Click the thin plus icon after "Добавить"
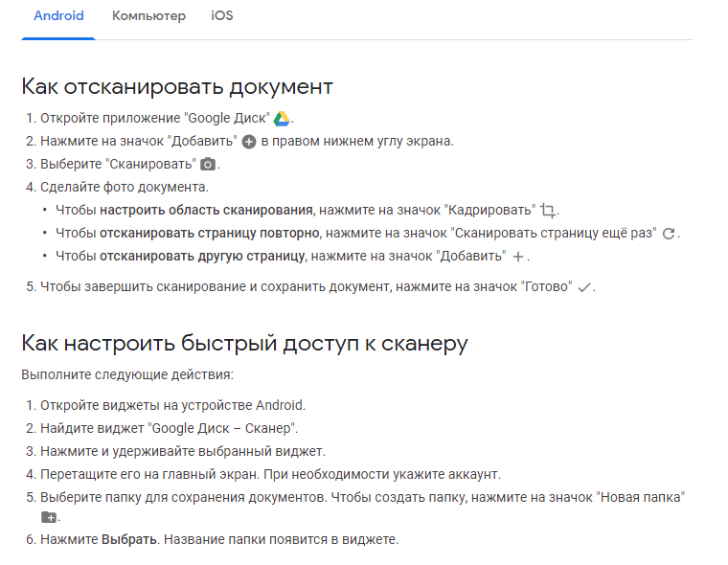 tap(518, 257)
